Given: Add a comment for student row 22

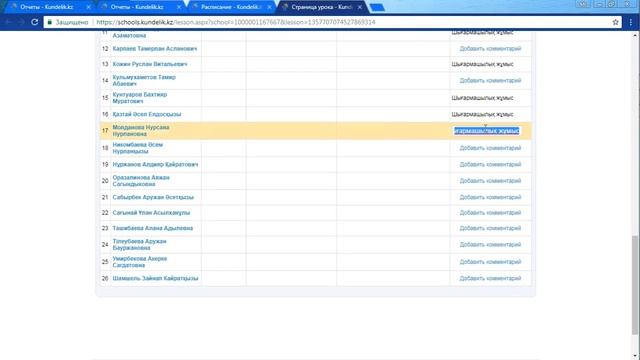Looking at the screenshot, I should pos(490,213).
